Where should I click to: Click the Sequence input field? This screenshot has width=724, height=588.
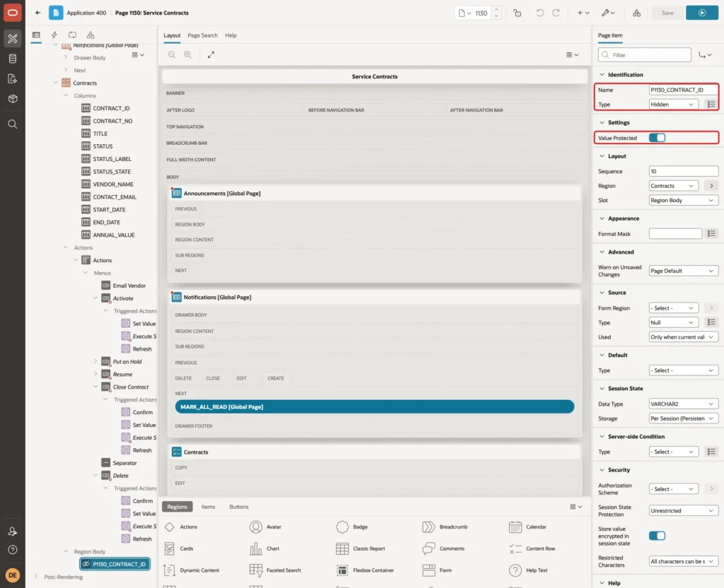pos(683,171)
